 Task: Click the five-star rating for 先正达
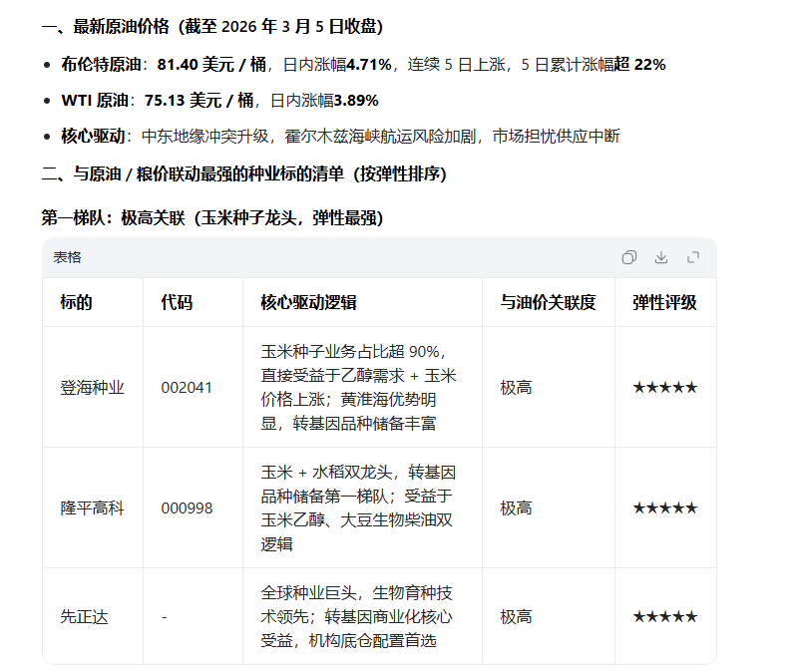pos(665,616)
